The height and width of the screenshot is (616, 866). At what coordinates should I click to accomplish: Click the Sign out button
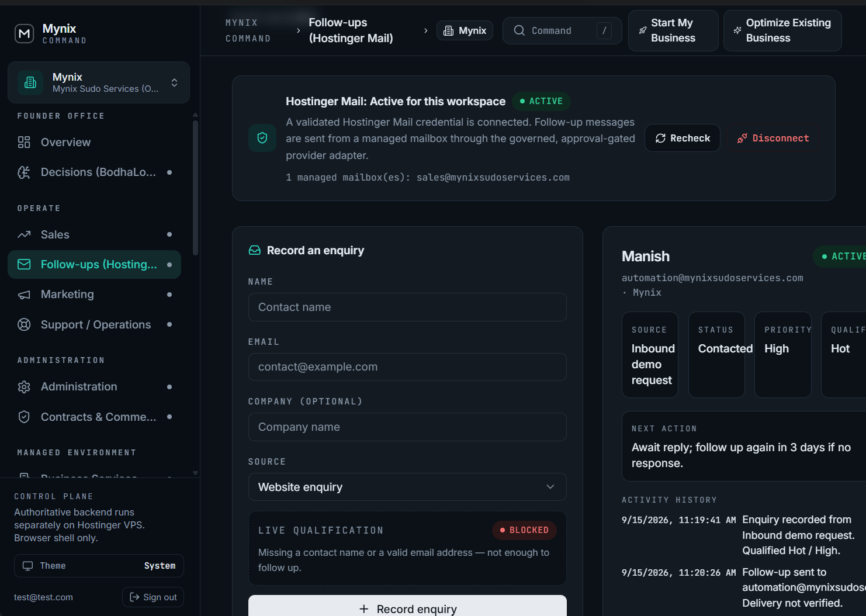point(153,597)
